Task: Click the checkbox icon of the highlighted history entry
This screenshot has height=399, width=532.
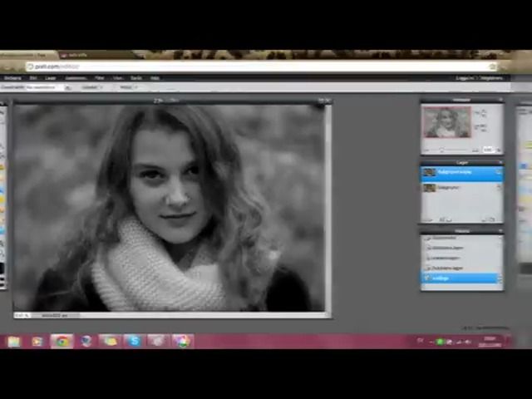Action: [426, 278]
